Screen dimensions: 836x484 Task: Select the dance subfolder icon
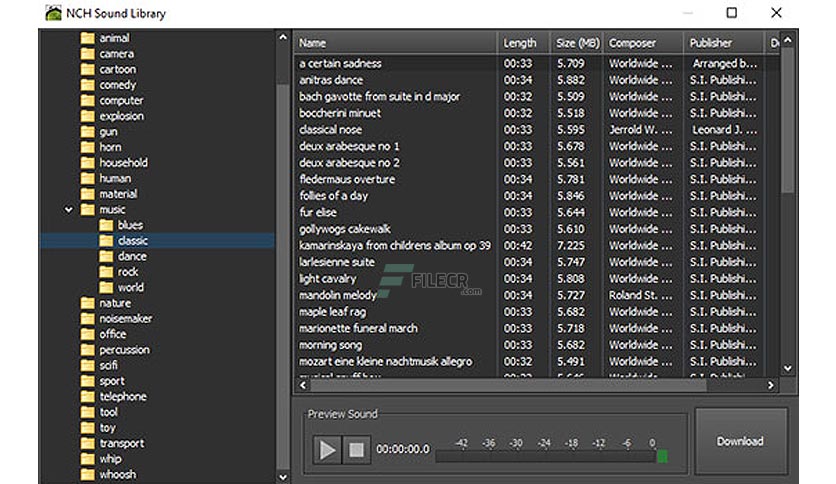click(x=106, y=256)
